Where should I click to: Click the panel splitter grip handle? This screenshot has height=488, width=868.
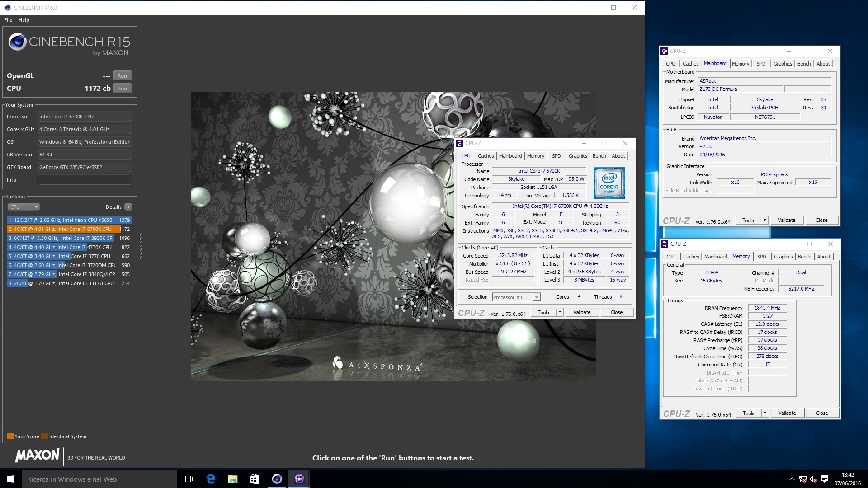coord(141,246)
